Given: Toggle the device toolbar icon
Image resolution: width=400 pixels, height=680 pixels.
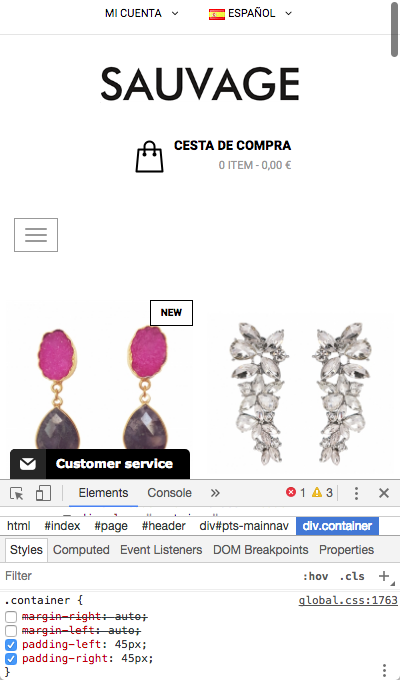Looking at the screenshot, I should pos(43,493).
